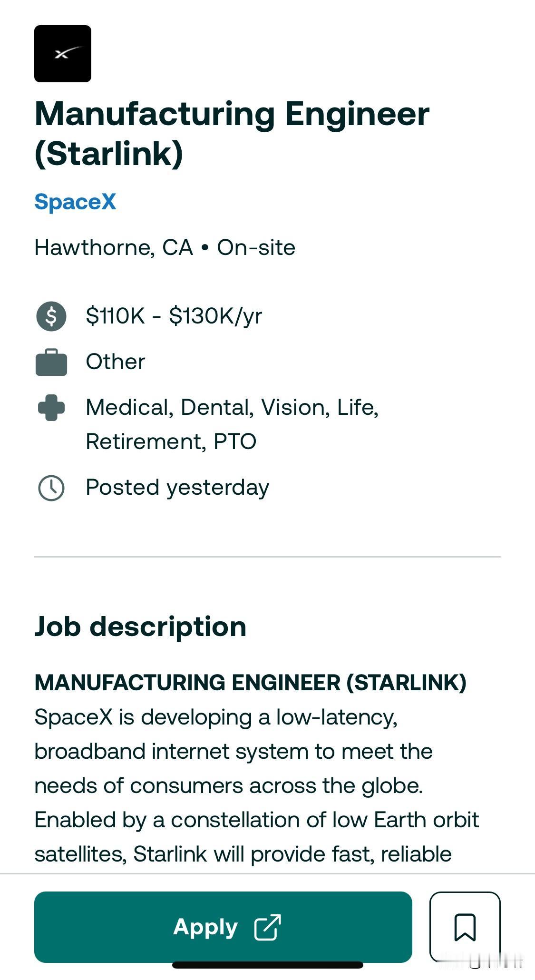
Task: Save the job with the bookmark button
Action: click(465, 927)
